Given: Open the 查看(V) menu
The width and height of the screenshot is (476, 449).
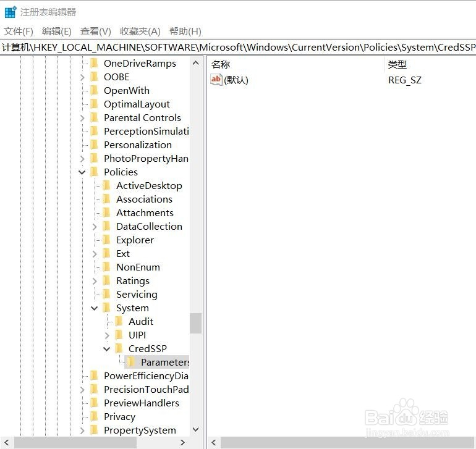Looking at the screenshot, I should pyautogui.click(x=96, y=31).
